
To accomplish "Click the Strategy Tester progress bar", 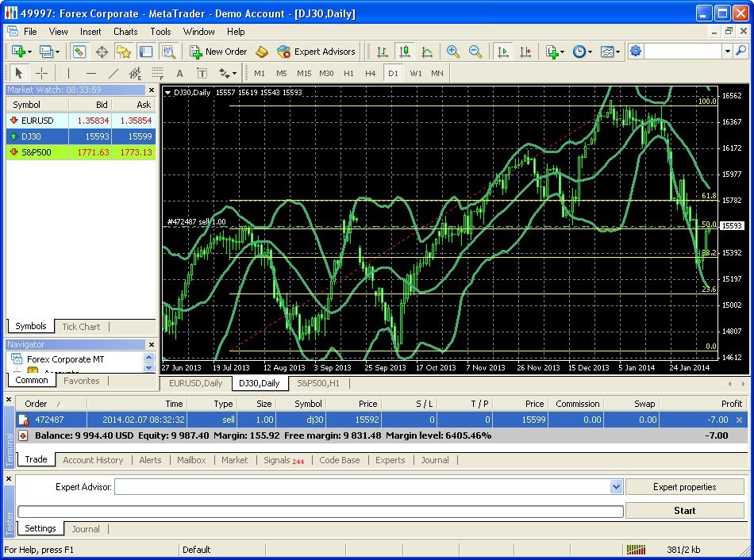I will [x=321, y=512].
